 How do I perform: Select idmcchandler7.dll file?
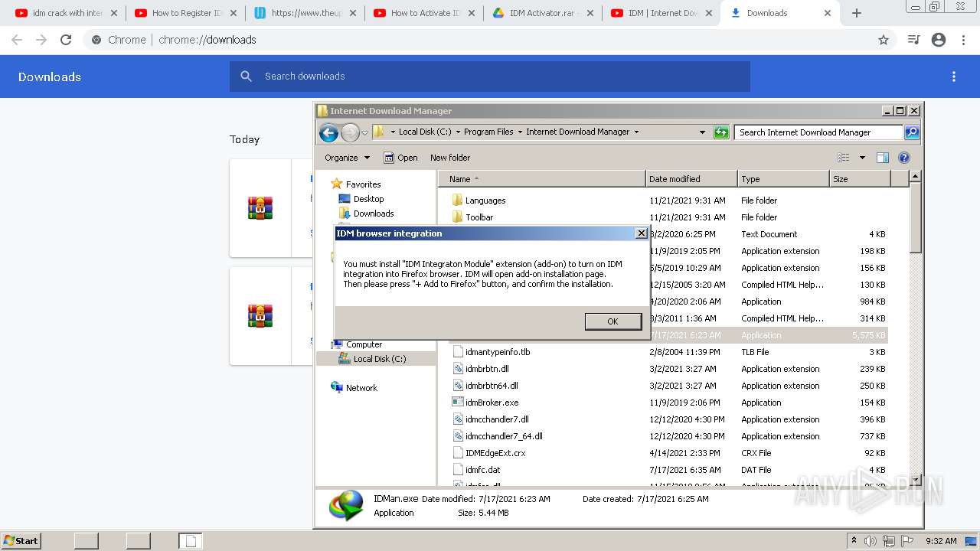497,419
